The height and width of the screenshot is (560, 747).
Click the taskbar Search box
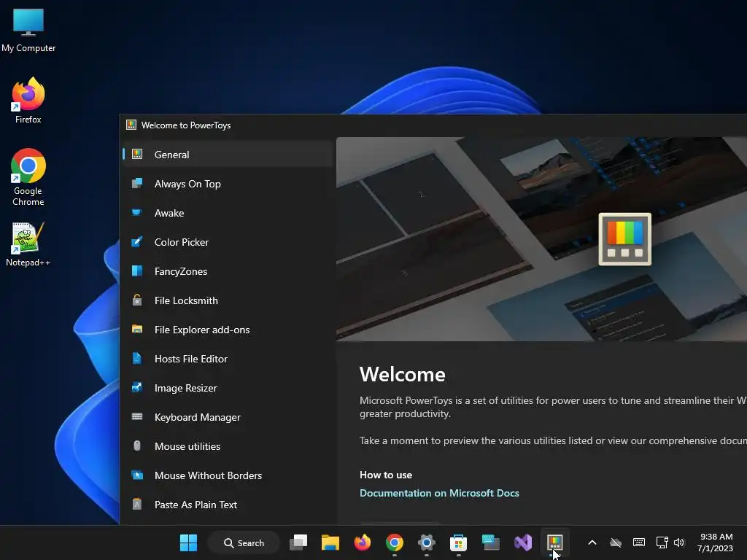pos(244,542)
